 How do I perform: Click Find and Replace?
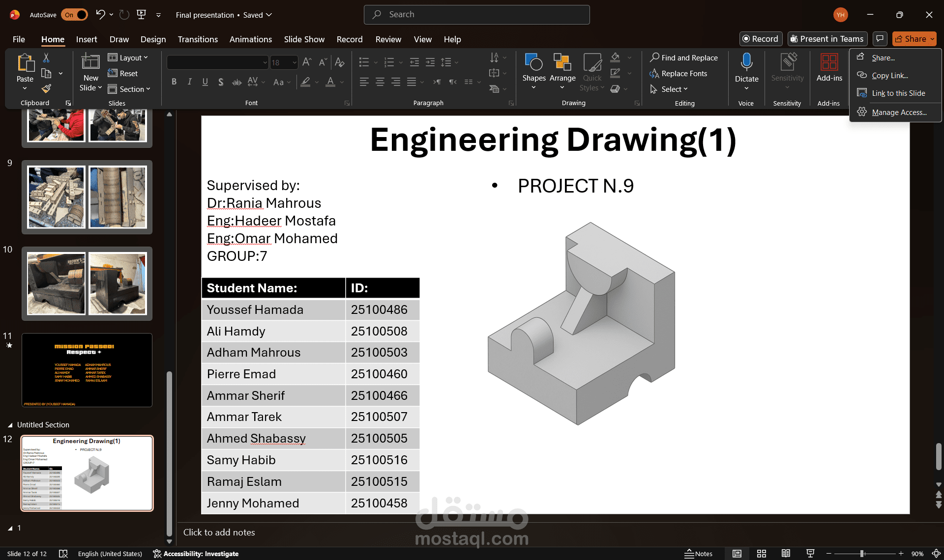(x=684, y=58)
